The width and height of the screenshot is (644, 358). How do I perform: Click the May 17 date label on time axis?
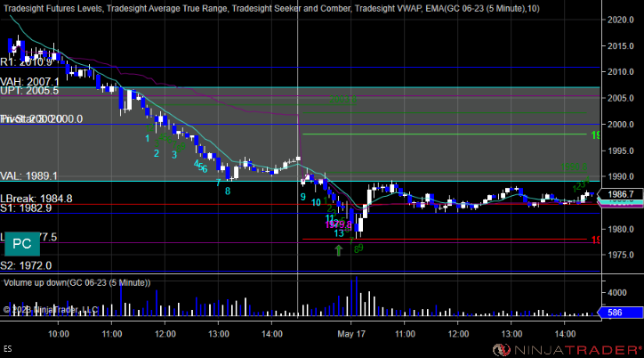(351, 334)
